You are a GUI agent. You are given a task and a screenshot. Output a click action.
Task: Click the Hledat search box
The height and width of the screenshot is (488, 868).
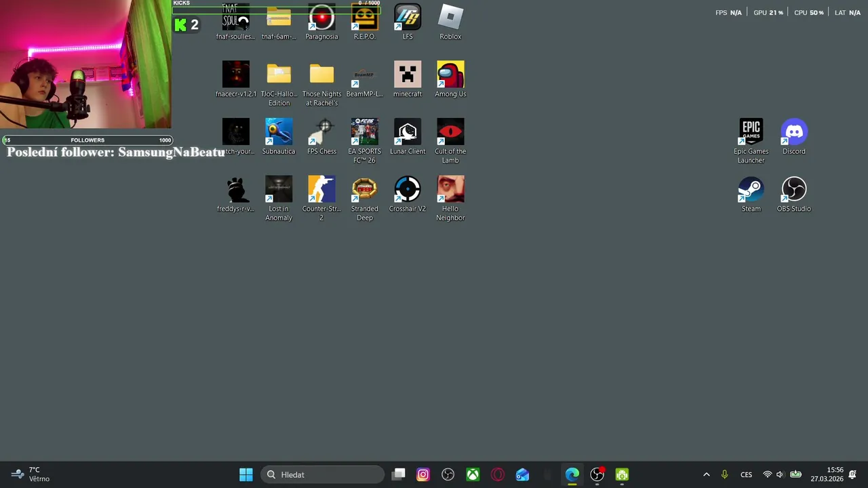pos(323,474)
